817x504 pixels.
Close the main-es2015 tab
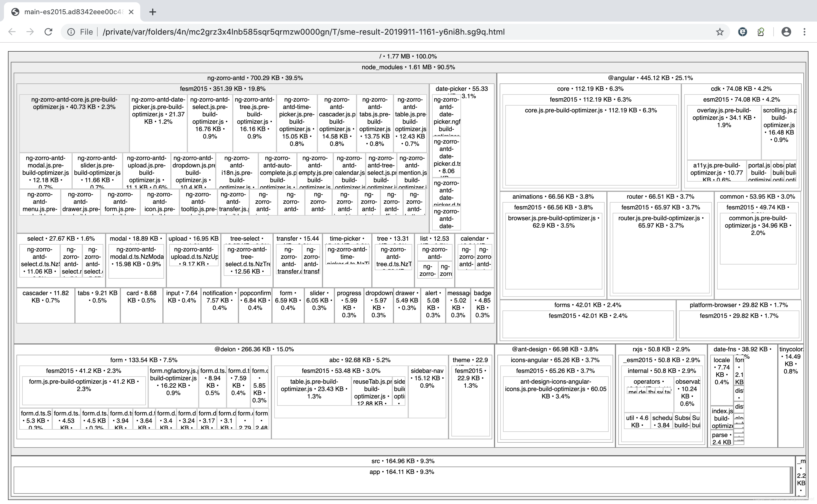click(x=131, y=12)
